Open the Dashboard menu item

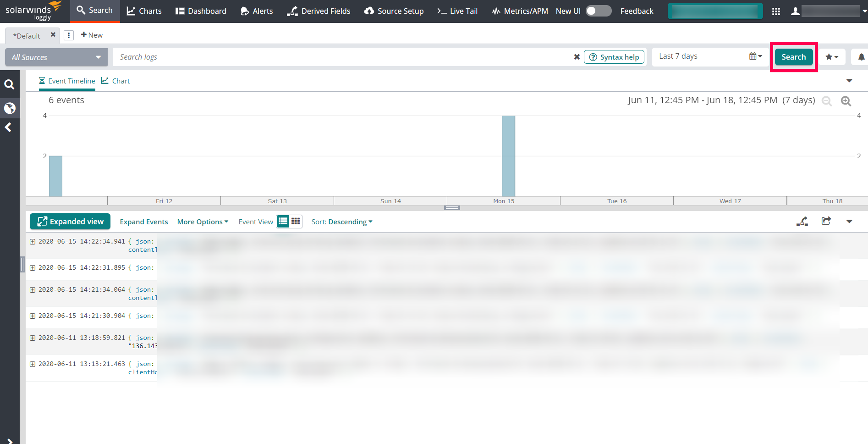click(x=201, y=11)
